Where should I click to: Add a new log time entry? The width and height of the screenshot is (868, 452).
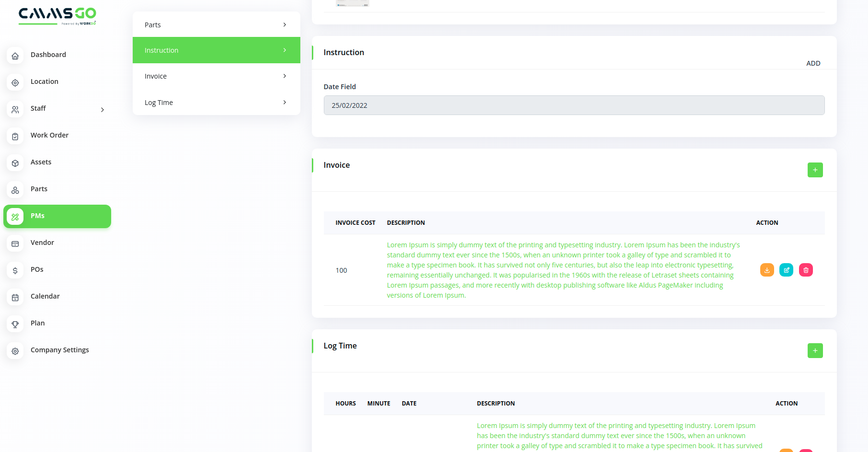(815, 350)
